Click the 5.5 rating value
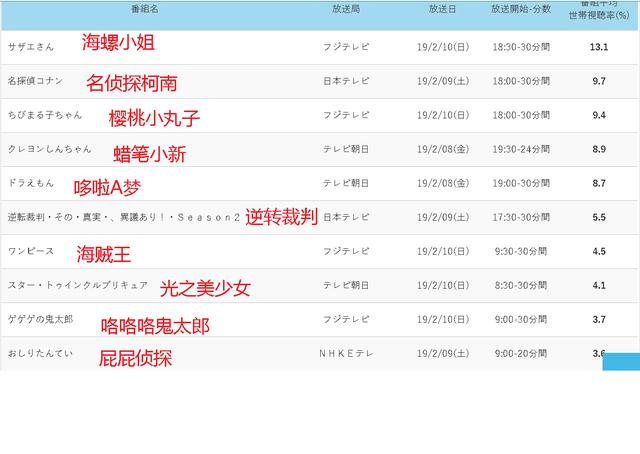 click(x=599, y=217)
